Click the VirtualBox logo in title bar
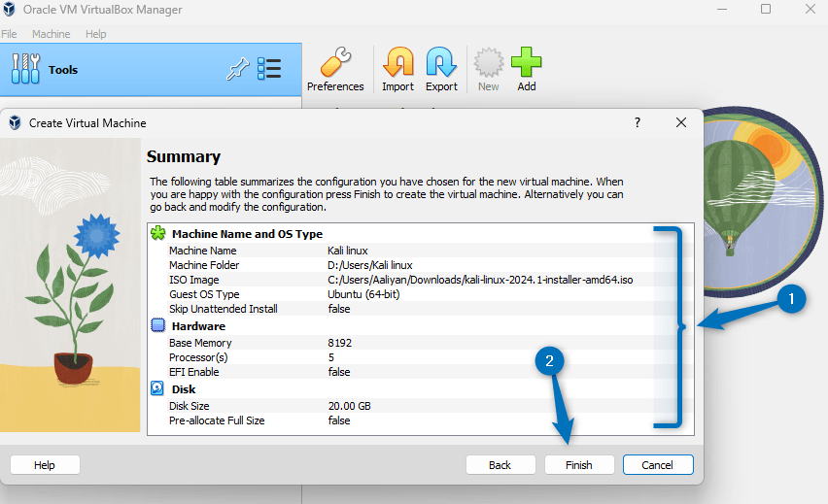 click(x=9, y=9)
